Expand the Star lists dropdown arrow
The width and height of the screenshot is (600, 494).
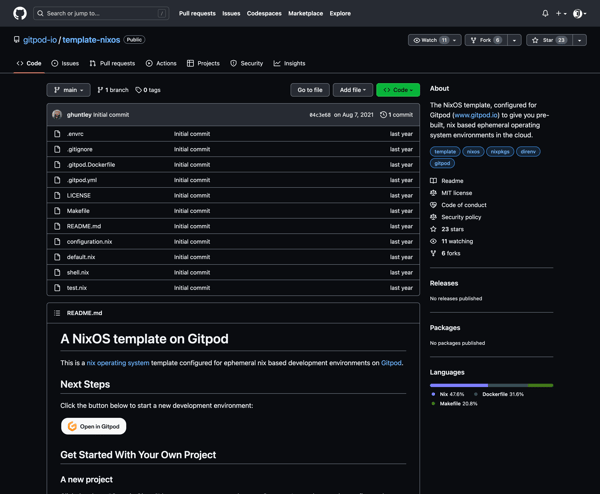[x=579, y=40]
